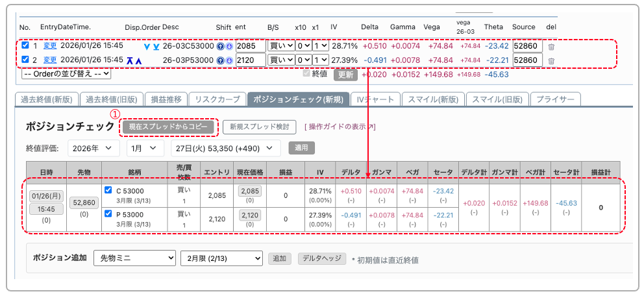Image resolution: width=644 pixels, height=296 pixels.
Task: Select the ポジションチェック(新規) tab
Action: click(x=299, y=99)
